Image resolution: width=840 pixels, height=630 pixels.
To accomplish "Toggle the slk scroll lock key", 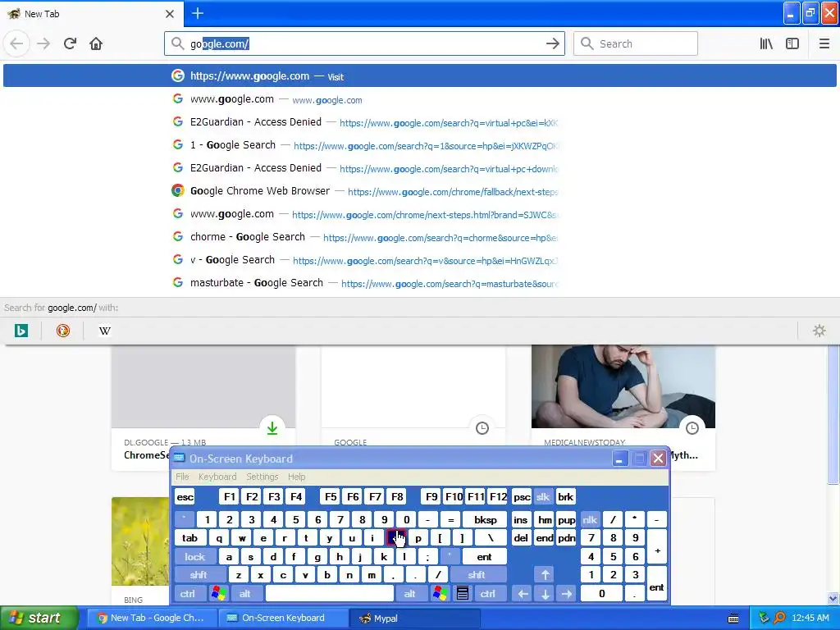I will [x=543, y=496].
